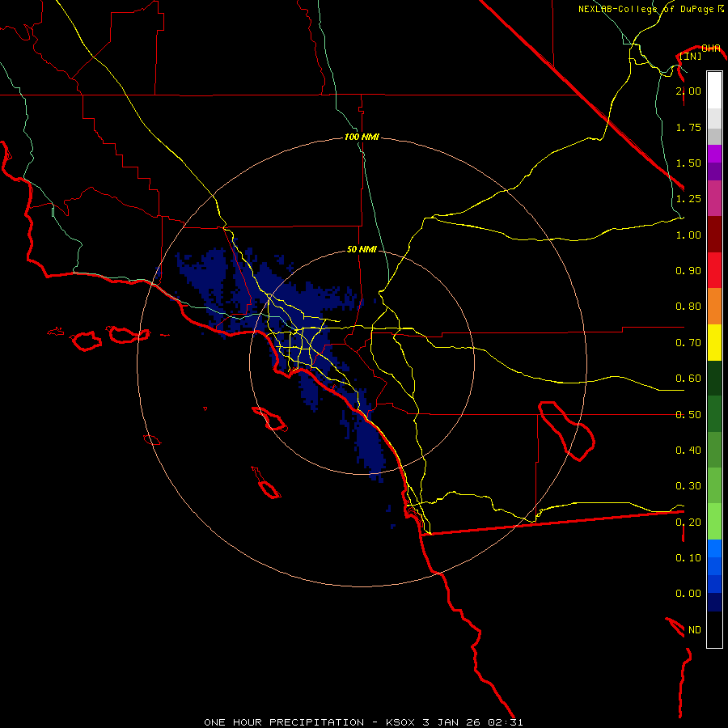
Task: Click the '0.80' legend value
Action: point(688,307)
